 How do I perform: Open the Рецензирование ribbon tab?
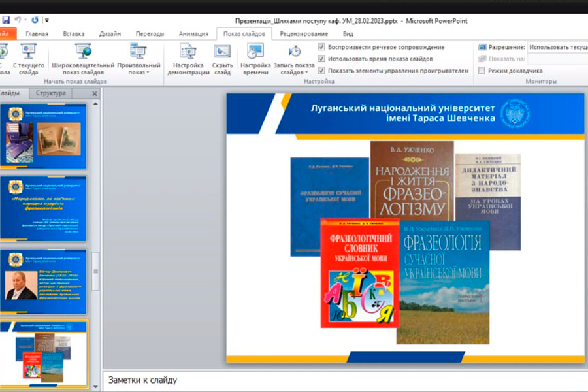pos(304,34)
